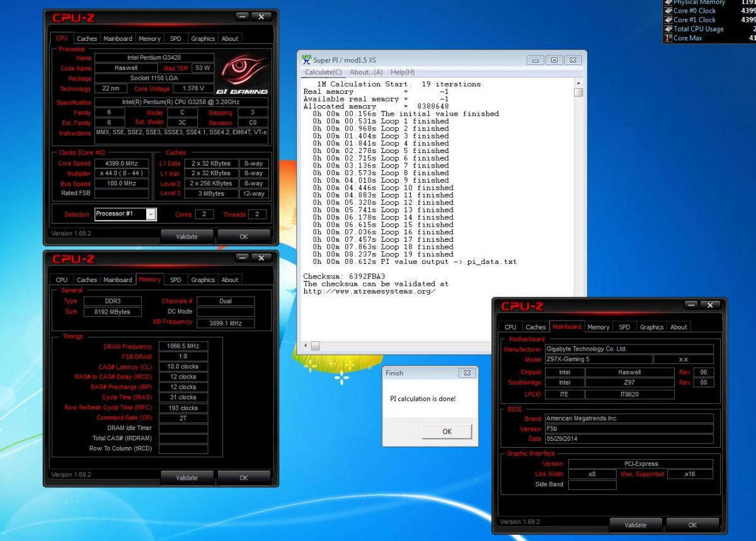This screenshot has width=756, height=541.
Task: Open Memory tab in top CPU-Z window
Action: (x=149, y=38)
